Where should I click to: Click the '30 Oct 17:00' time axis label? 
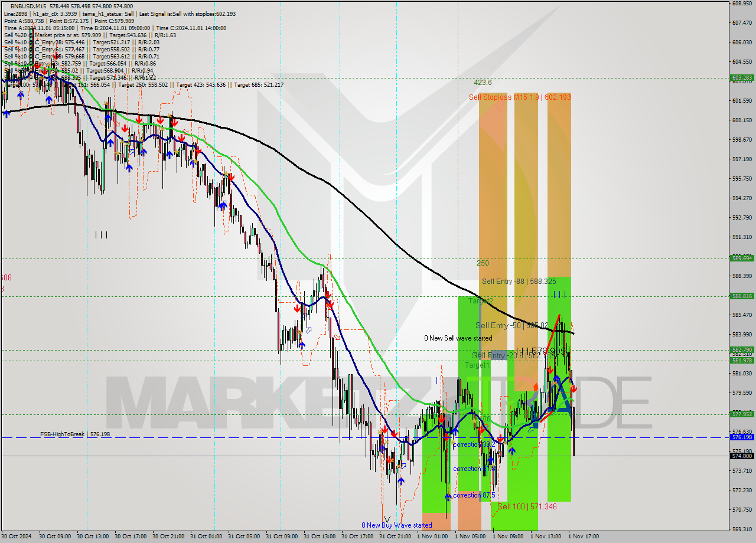pyautogui.click(x=130, y=537)
